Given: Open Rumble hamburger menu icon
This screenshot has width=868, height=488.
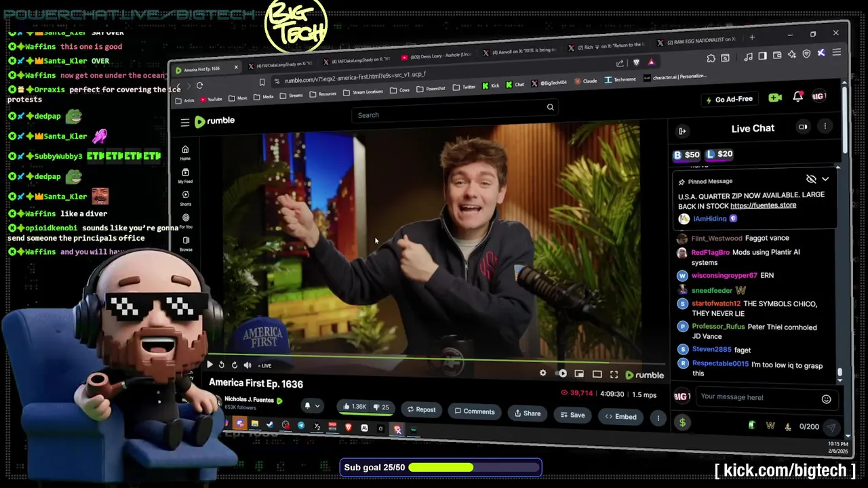Looking at the screenshot, I should click(185, 123).
